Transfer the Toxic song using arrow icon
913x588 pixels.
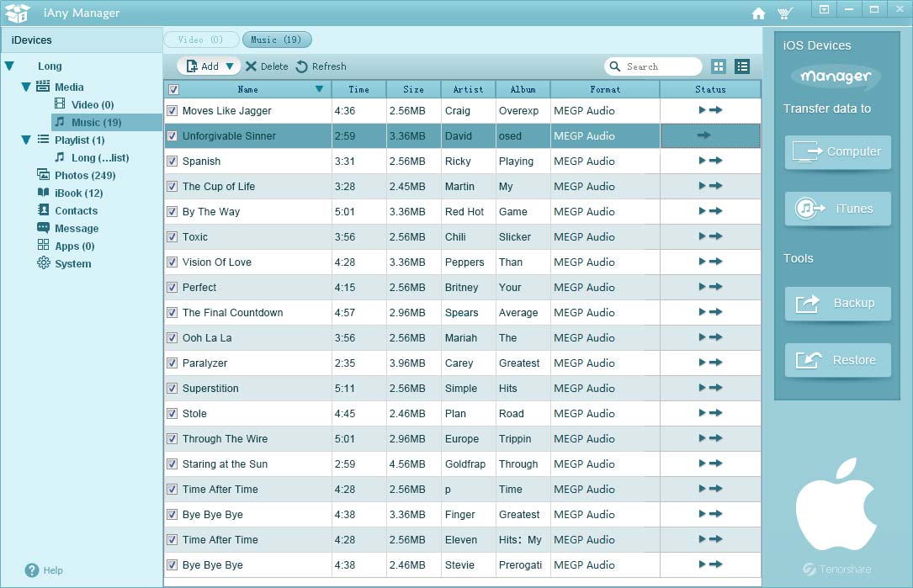(x=716, y=236)
